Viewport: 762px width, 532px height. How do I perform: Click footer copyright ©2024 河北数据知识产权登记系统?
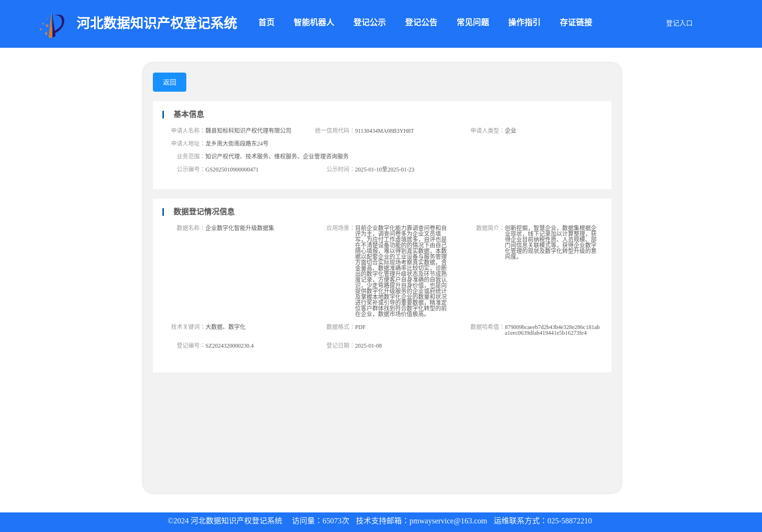225,521
